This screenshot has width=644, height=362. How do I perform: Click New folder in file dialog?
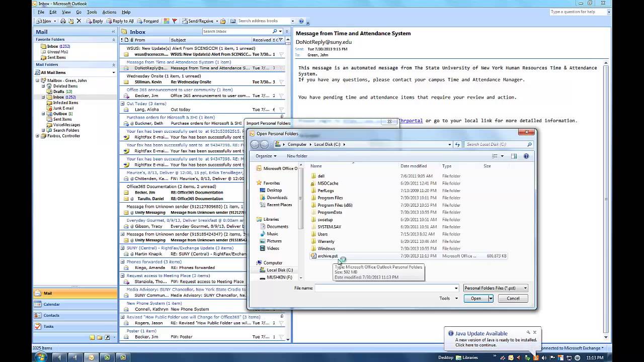[x=297, y=156]
